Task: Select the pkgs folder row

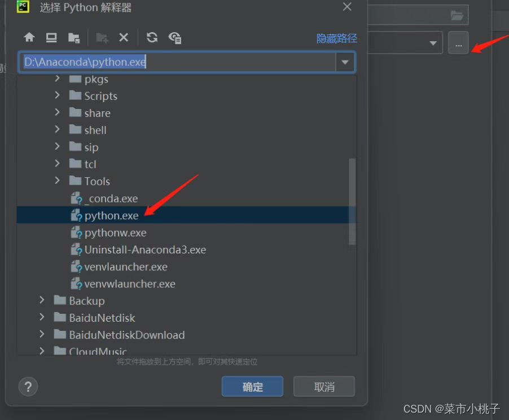Action: [186, 79]
